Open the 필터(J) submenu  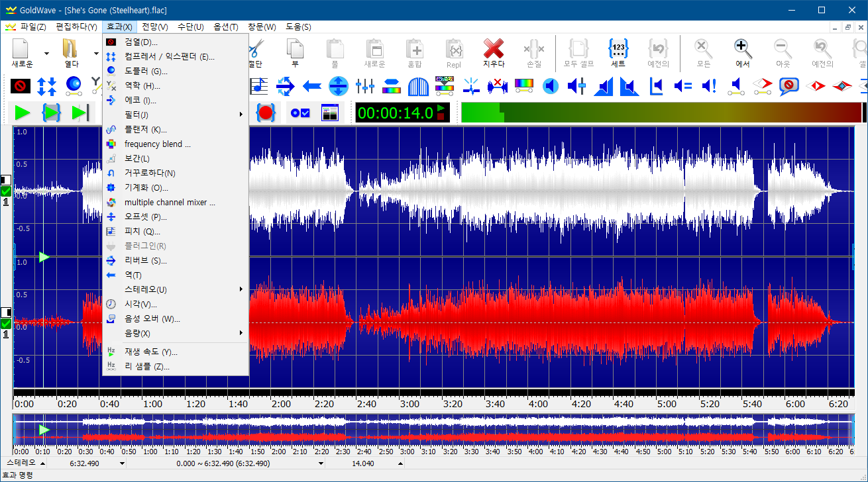[176, 115]
